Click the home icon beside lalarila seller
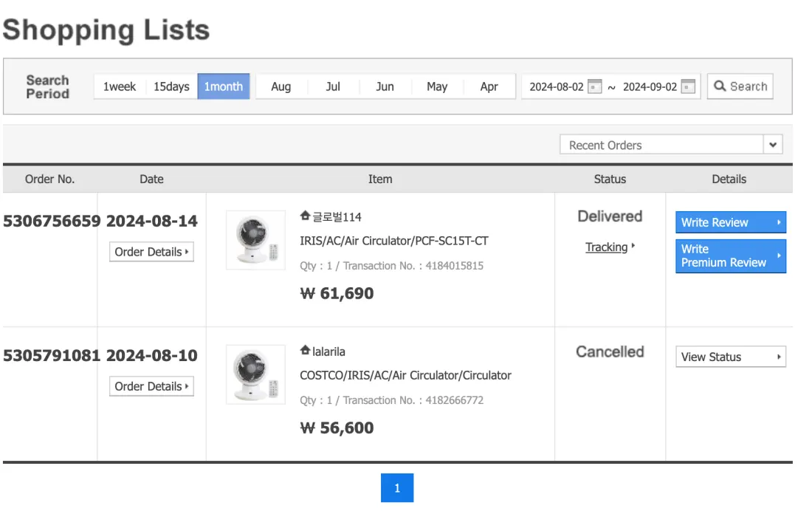The height and width of the screenshot is (511, 812). pyautogui.click(x=306, y=351)
